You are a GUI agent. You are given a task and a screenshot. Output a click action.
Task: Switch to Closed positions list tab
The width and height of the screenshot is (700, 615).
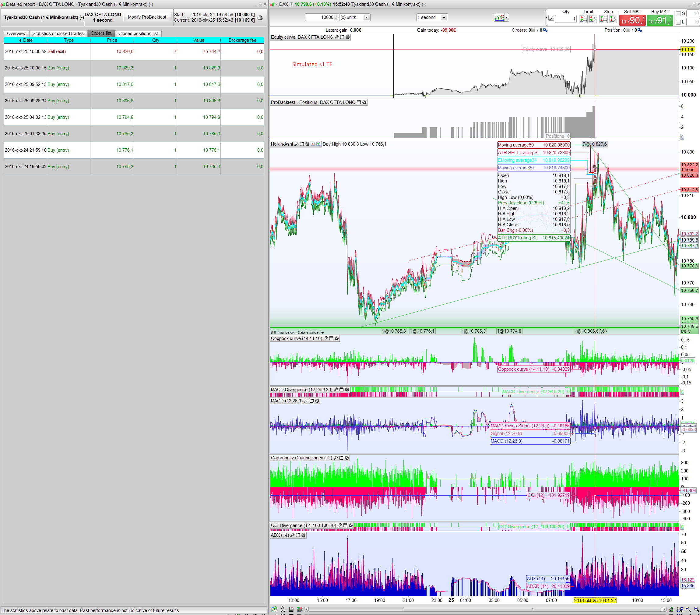pyautogui.click(x=138, y=33)
